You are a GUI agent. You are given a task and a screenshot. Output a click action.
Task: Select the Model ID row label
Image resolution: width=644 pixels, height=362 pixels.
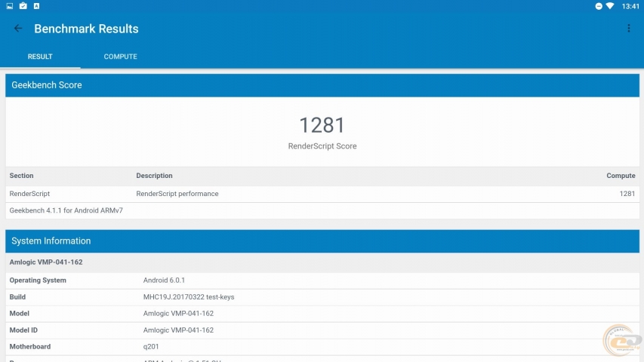coord(23,330)
